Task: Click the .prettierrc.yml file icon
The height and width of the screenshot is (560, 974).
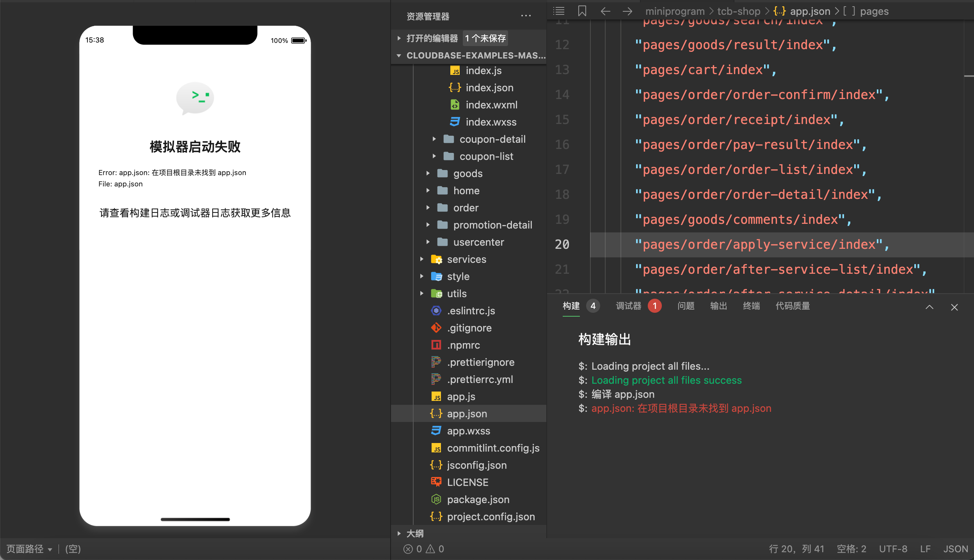Action: pyautogui.click(x=436, y=379)
